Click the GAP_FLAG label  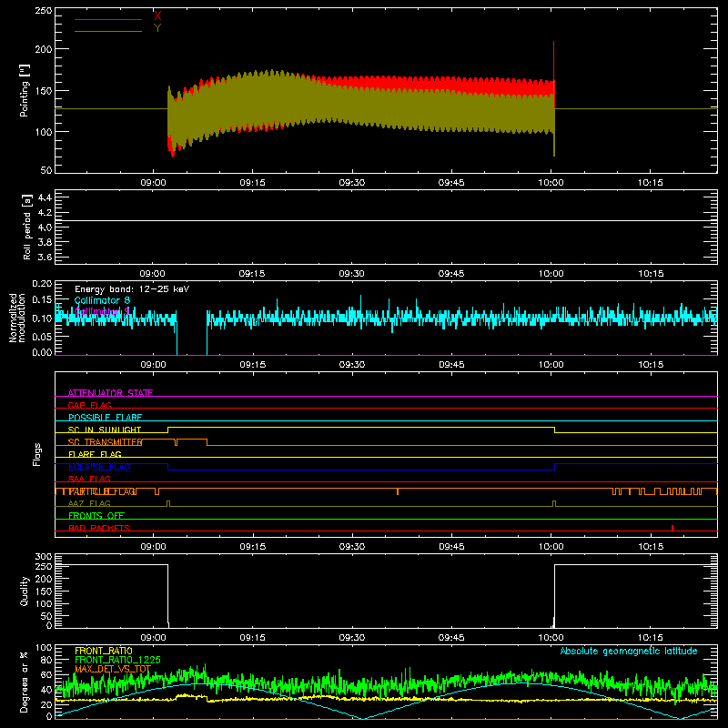point(89,405)
